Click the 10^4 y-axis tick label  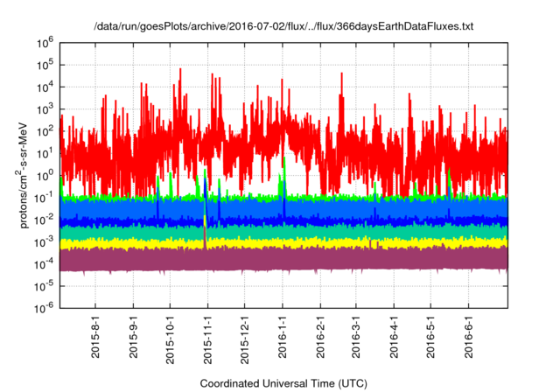pos(45,87)
